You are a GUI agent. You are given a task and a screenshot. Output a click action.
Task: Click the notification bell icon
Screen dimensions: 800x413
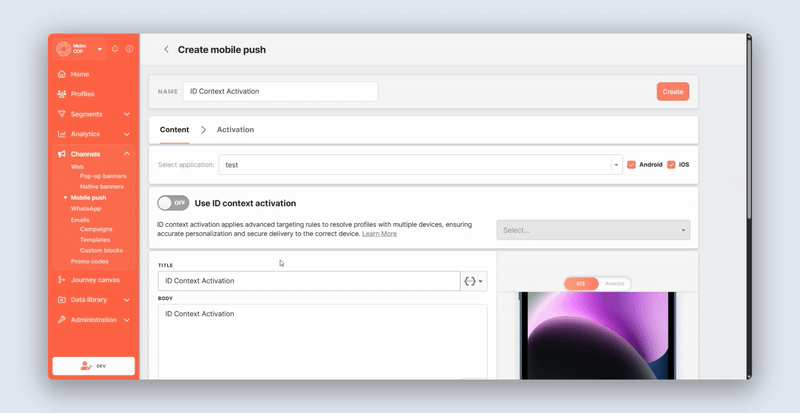coord(115,49)
